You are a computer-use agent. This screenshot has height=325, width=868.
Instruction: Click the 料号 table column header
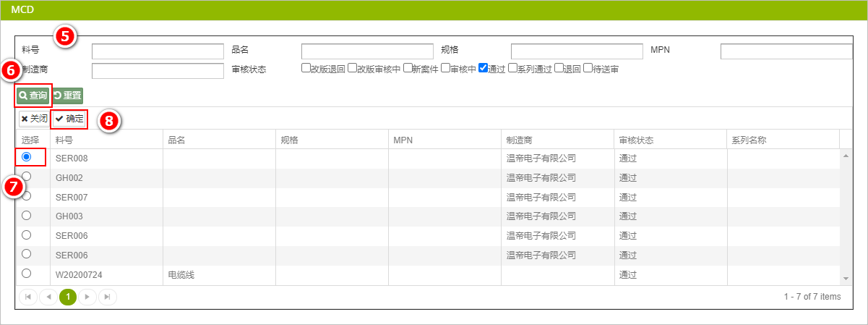click(106, 140)
